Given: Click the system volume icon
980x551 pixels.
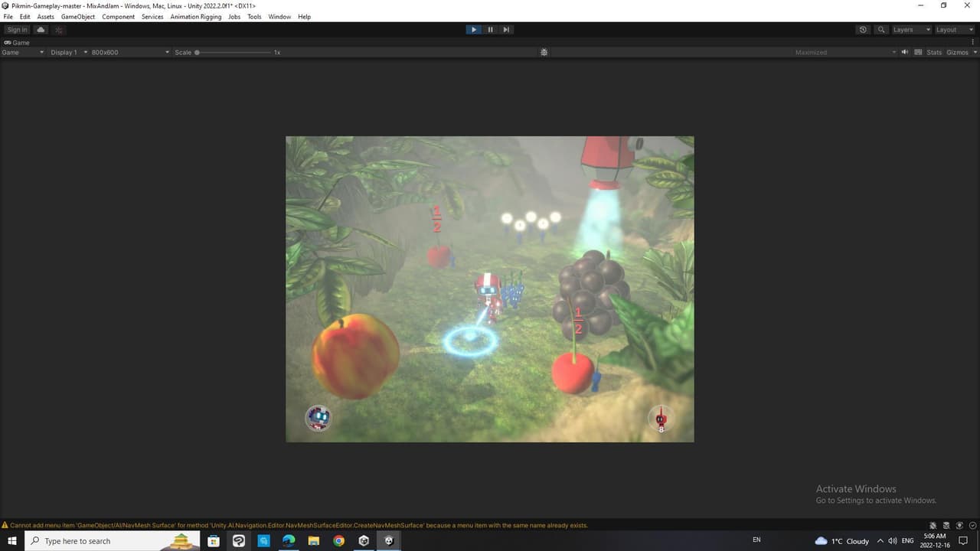Looking at the screenshot, I should click(893, 541).
